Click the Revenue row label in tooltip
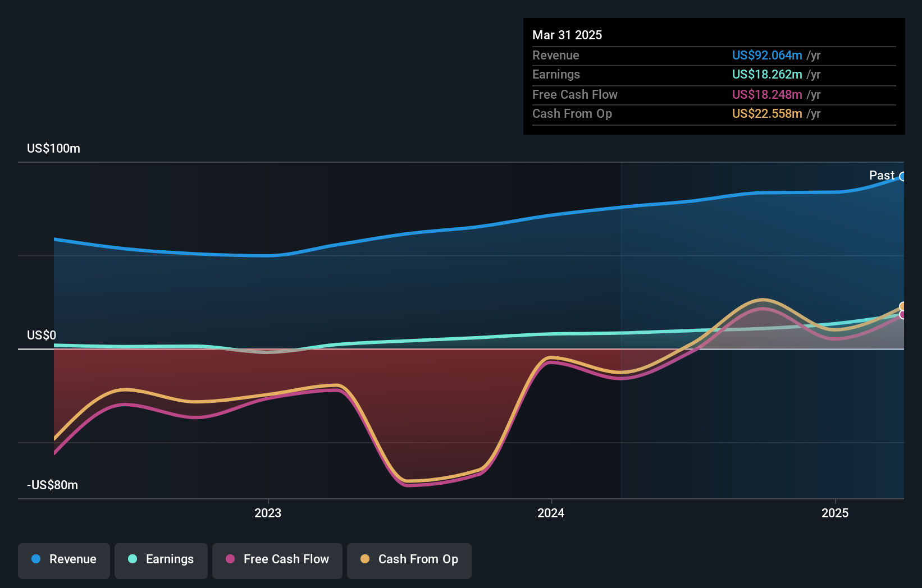This screenshot has width=922, height=588. click(556, 56)
